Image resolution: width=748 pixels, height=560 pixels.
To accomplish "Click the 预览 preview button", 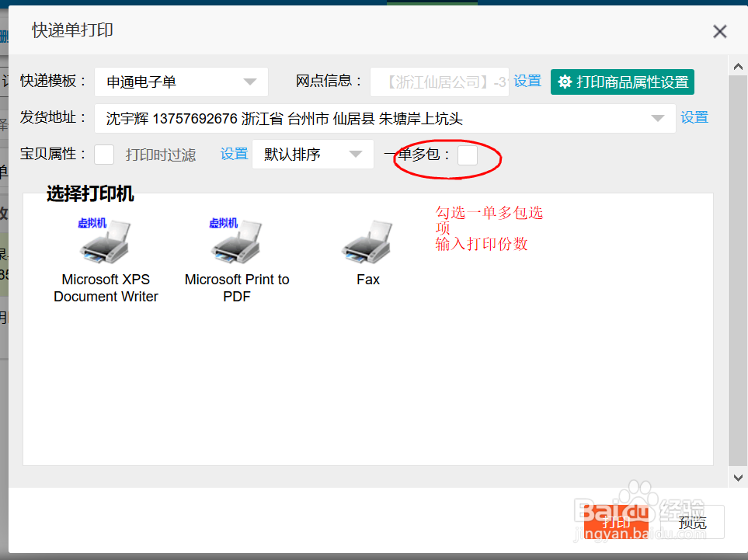I will pyautogui.click(x=692, y=522).
